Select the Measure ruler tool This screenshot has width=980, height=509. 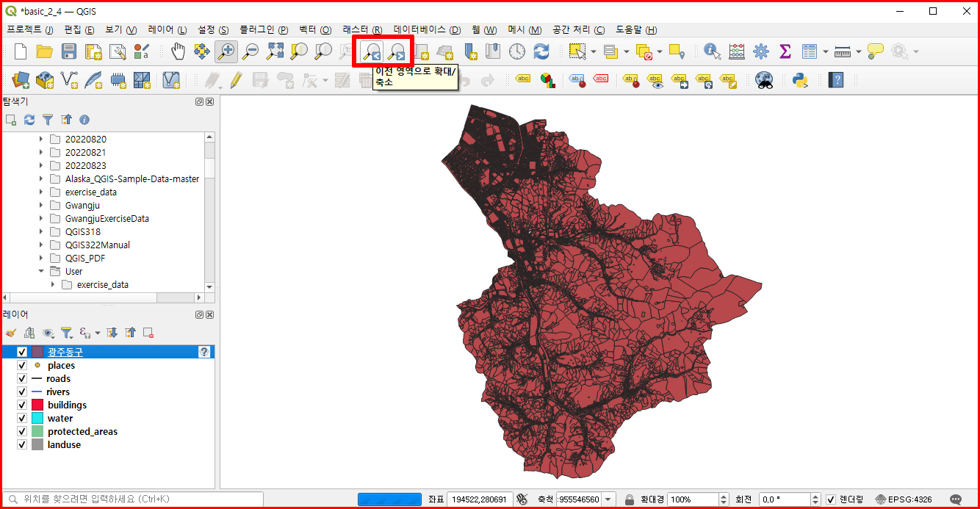(843, 51)
